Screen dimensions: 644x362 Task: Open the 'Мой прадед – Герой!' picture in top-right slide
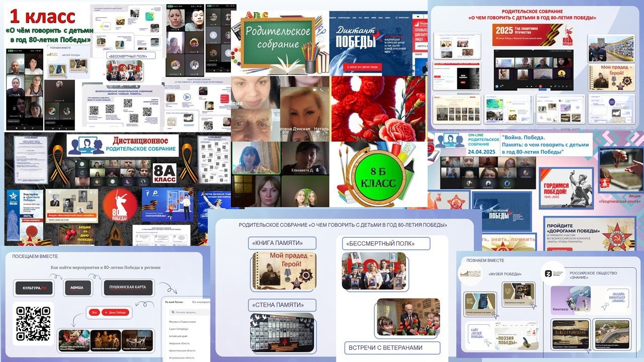coord(611,78)
